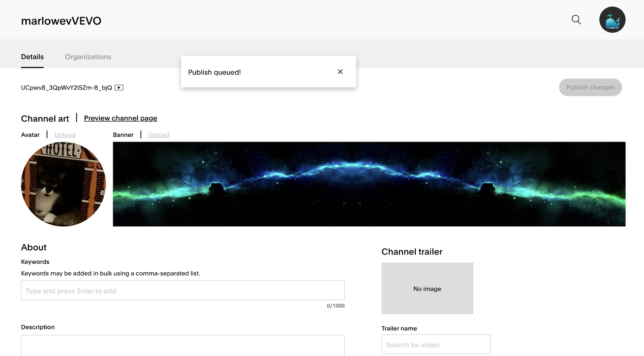Click the play icon next to the channel ID
This screenshot has height=356, width=644.
tap(119, 87)
